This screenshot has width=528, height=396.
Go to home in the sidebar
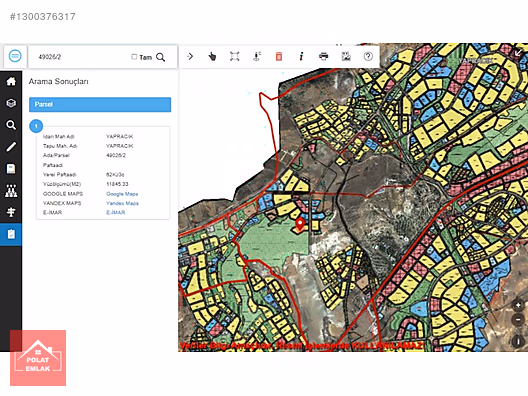(11, 81)
